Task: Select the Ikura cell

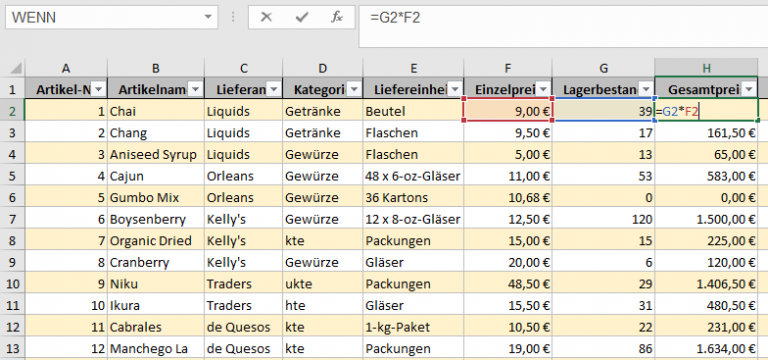Action: coord(156,306)
